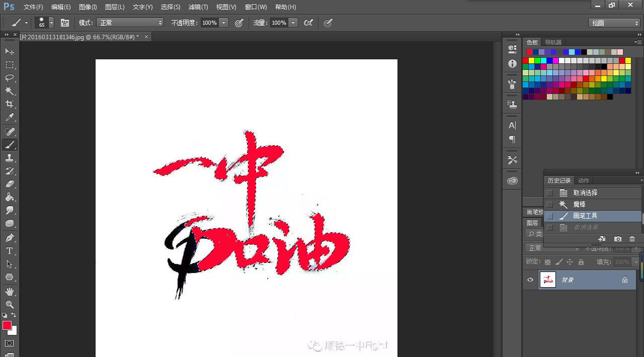The image size is (644, 357).
Task: Select the Horizontal Type tool
Action: click(10, 251)
